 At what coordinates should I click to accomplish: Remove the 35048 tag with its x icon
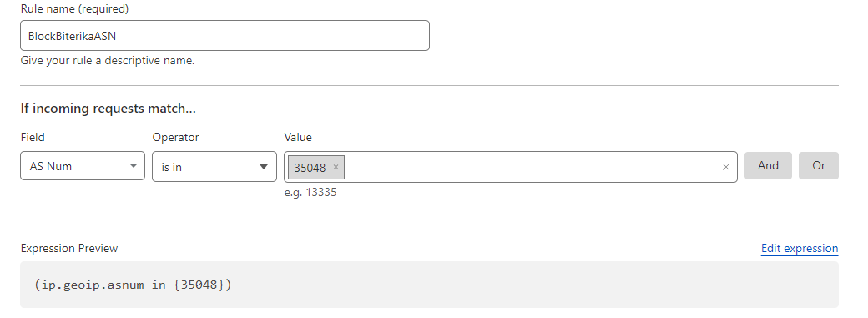coord(336,167)
